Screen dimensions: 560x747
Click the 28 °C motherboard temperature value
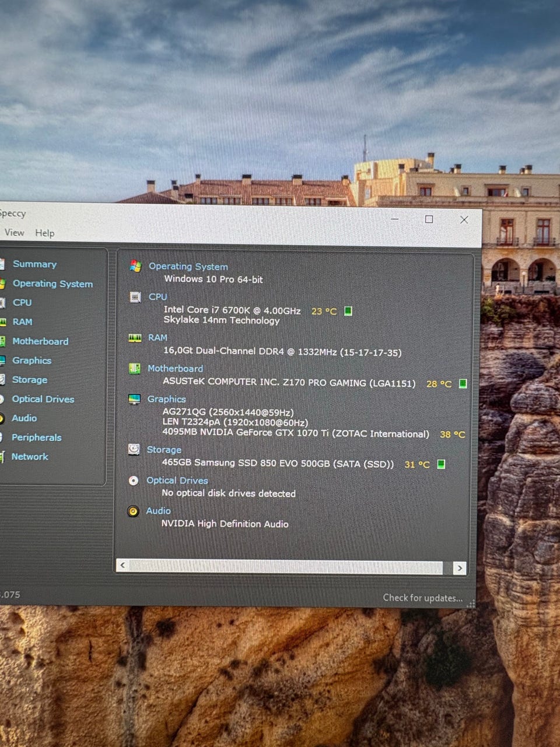click(439, 384)
